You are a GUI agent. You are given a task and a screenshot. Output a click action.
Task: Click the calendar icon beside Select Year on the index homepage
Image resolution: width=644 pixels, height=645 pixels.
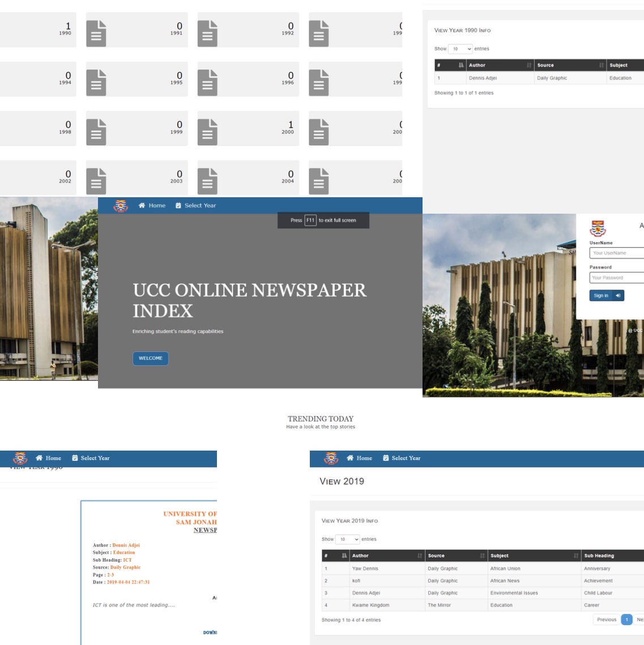click(x=178, y=205)
